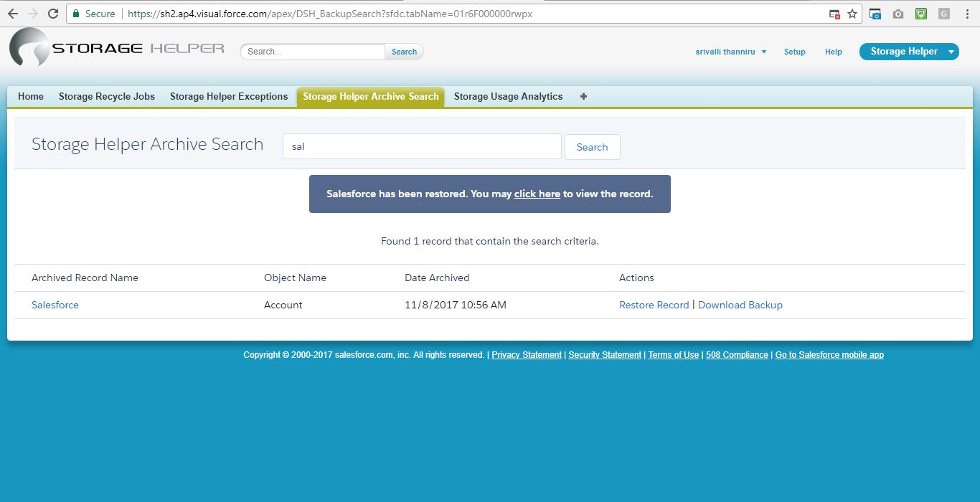Screen dimensions: 980x502
Task: Click the "11/8/2017 10:56 AM" date cell
Action: [456, 305]
